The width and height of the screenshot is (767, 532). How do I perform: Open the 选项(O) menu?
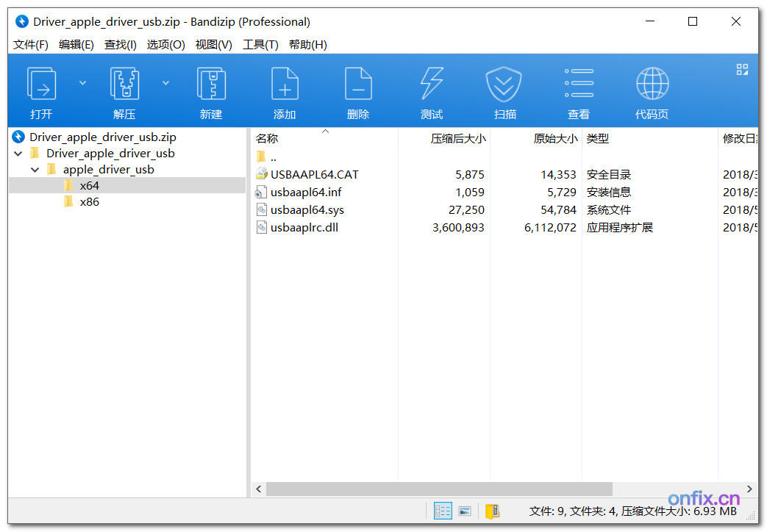[x=165, y=44]
